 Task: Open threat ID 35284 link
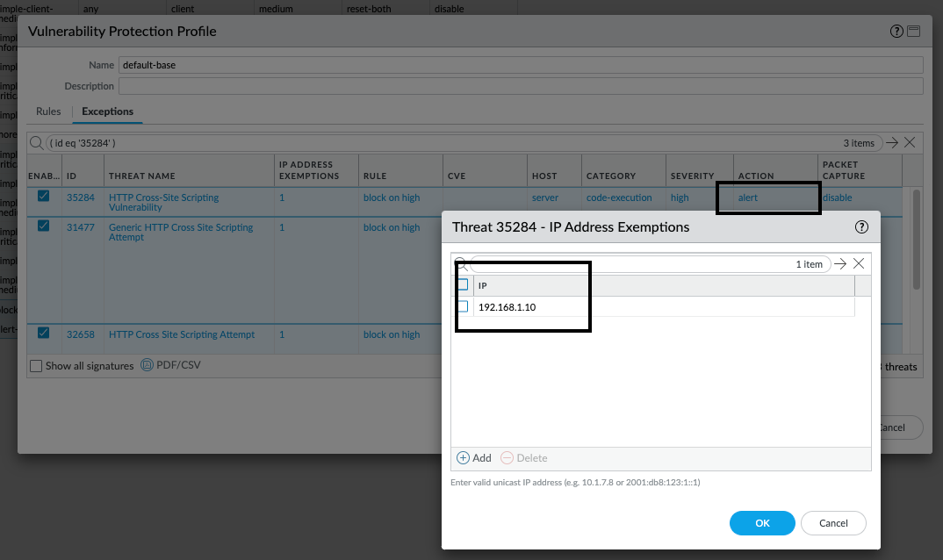click(x=81, y=197)
